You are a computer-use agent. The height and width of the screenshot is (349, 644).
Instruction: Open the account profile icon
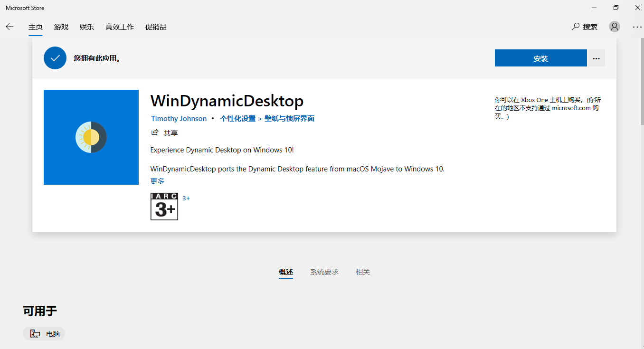click(x=614, y=27)
